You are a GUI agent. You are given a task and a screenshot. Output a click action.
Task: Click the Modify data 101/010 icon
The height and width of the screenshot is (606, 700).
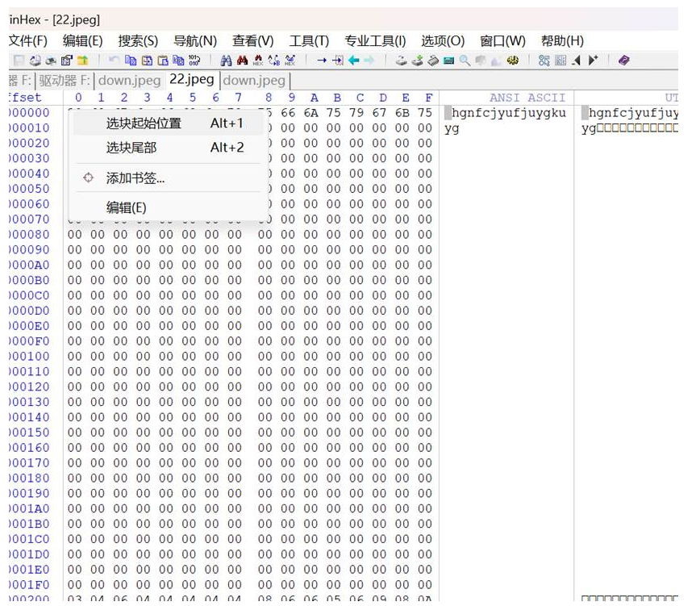194,61
